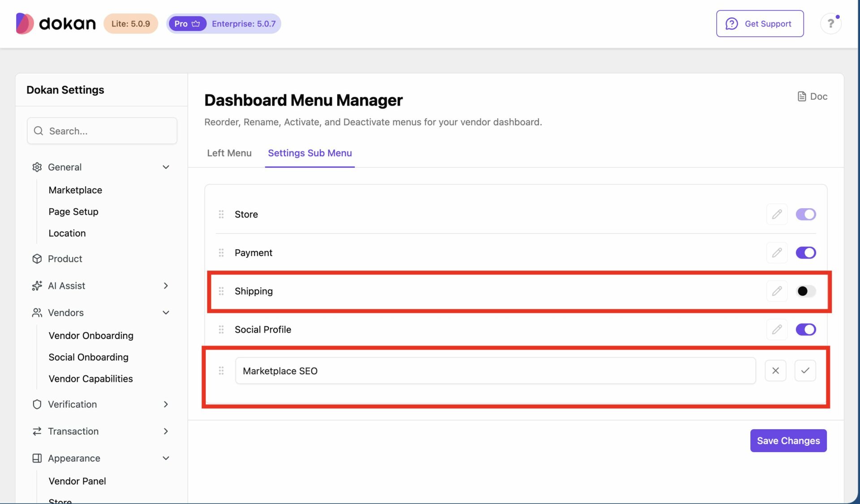Cancel the Marketplace SEO rename with X

coord(775,371)
